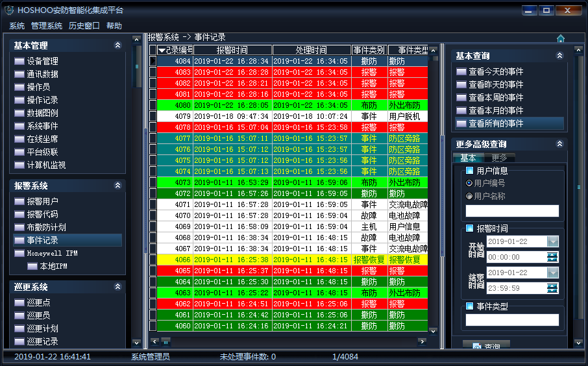Open the 历史窗口 menu

84,26
